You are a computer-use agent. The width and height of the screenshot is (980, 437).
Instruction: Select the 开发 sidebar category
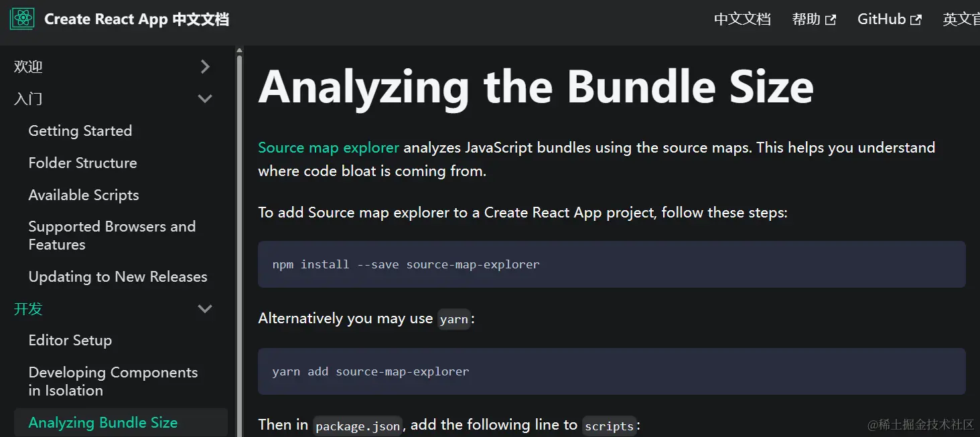tap(28, 309)
